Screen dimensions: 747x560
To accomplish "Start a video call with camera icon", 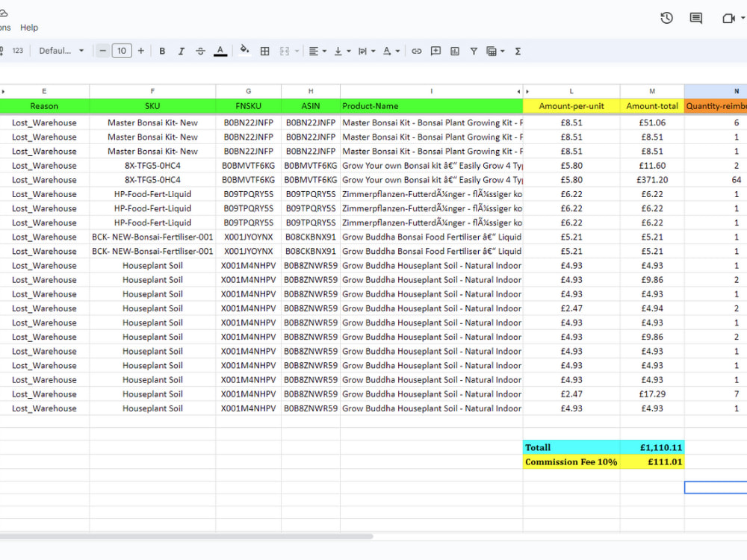I will (728, 18).
